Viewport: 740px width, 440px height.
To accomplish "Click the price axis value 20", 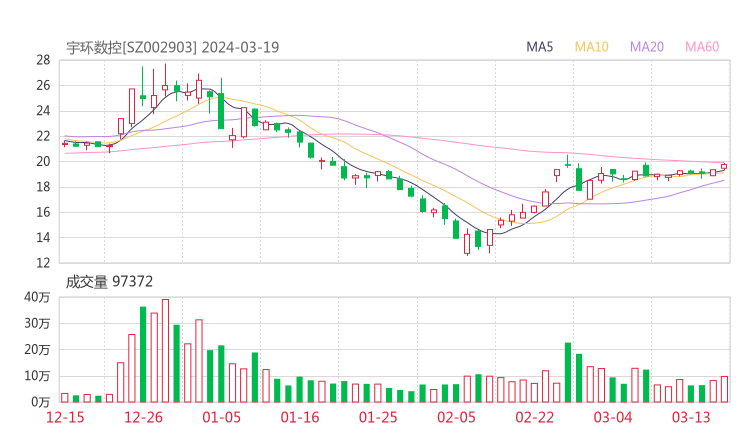I will (x=43, y=161).
